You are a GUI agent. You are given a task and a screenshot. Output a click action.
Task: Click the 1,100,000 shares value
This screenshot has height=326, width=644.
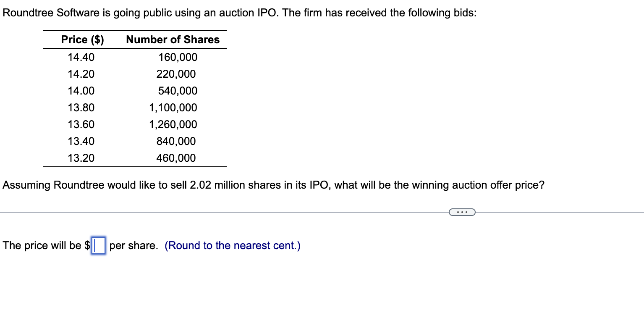coord(173,108)
